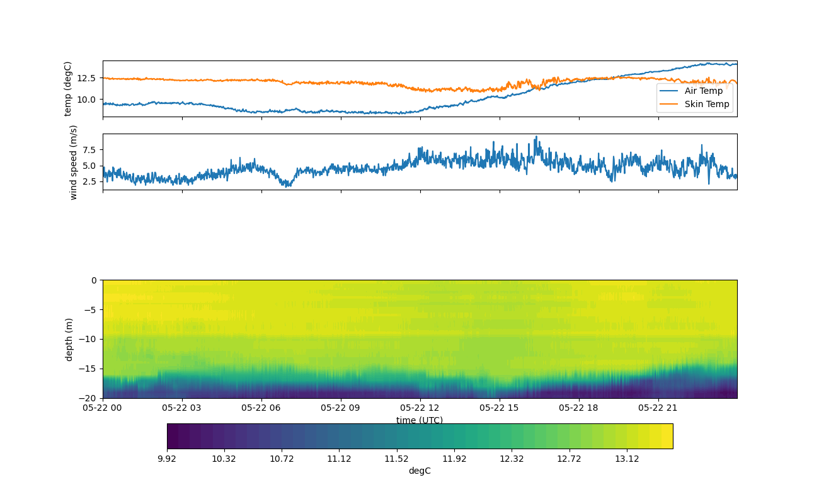The image size is (819, 504).
Task: Select the 11.52 tick on the colorbar
Action: click(396, 459)
